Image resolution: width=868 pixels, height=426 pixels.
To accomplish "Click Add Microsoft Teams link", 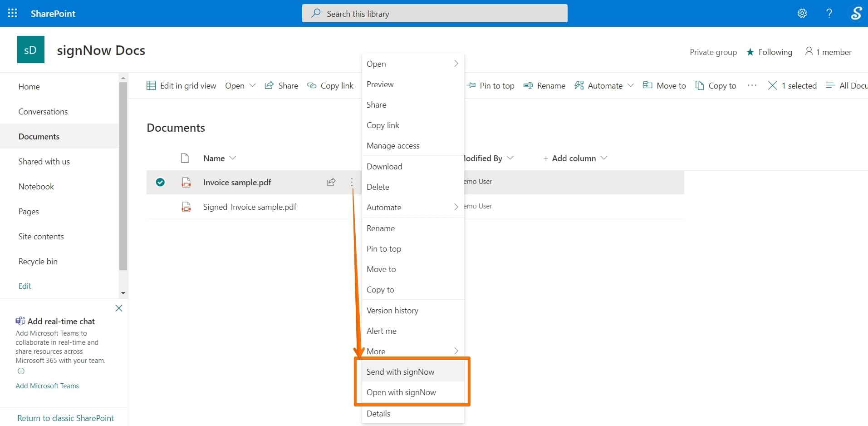I will pos(47,386).
